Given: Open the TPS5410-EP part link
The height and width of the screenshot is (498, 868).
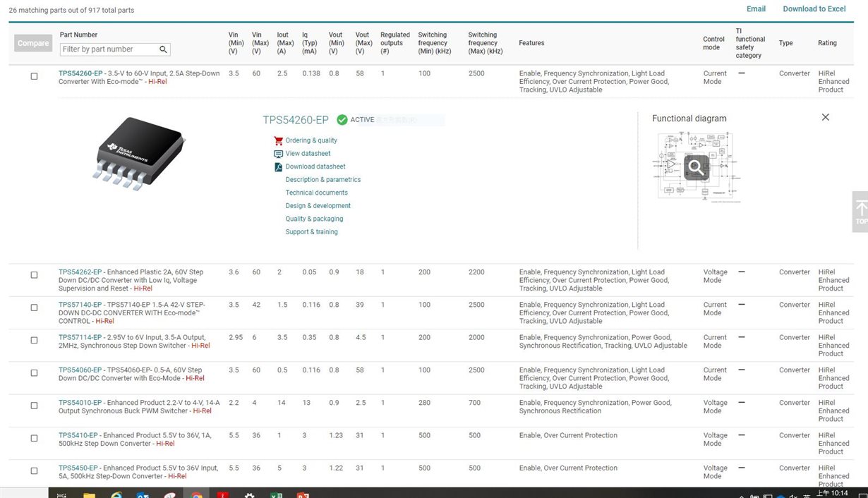Looking at the screenshot, I should [78, 435].
